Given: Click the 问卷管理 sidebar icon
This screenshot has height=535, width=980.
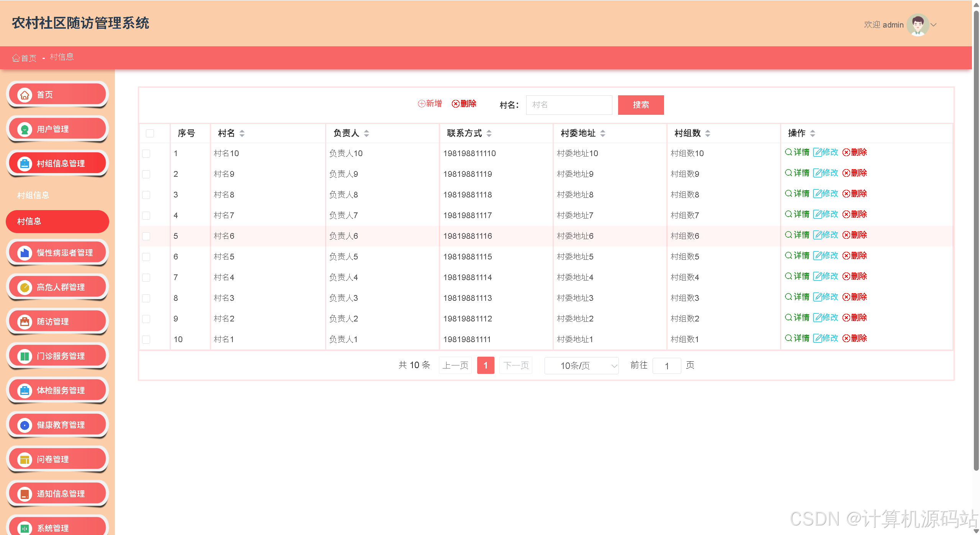Looking at the screenshot, I should click(25, 460).
